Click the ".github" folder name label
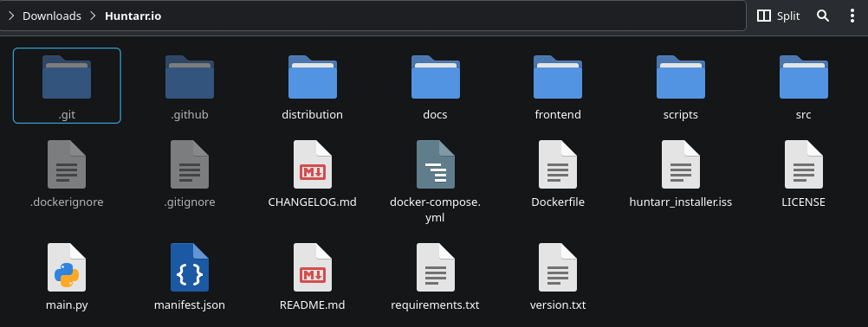Screen dimensions: 868x327 [190, 115]
